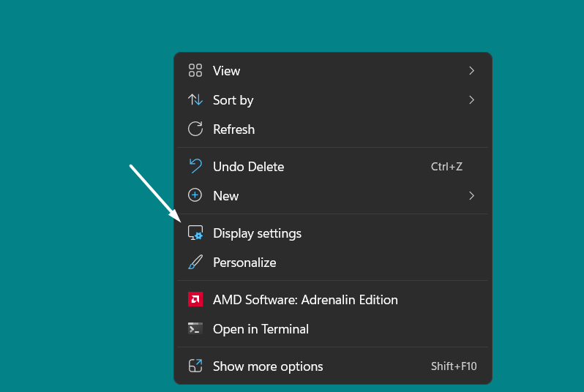Click the circular Refresh icon

[x=195, y=129]
